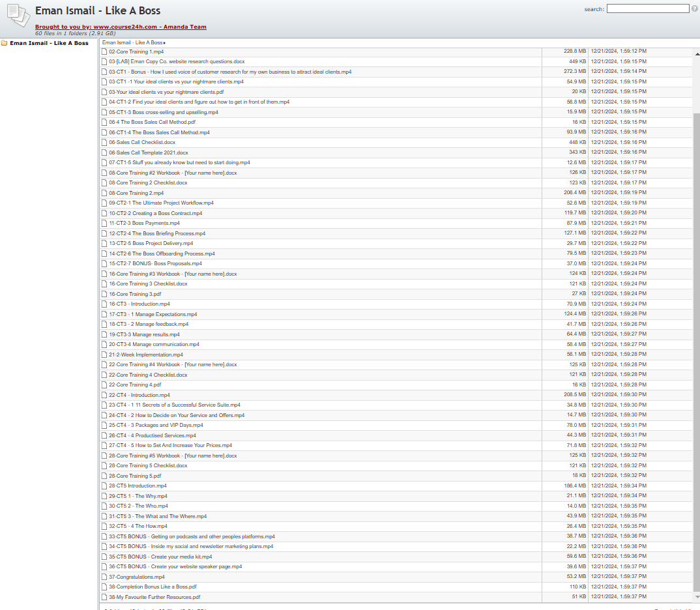Open 03-CT1 - Bonus voice of customer research video

coord(230,72)
